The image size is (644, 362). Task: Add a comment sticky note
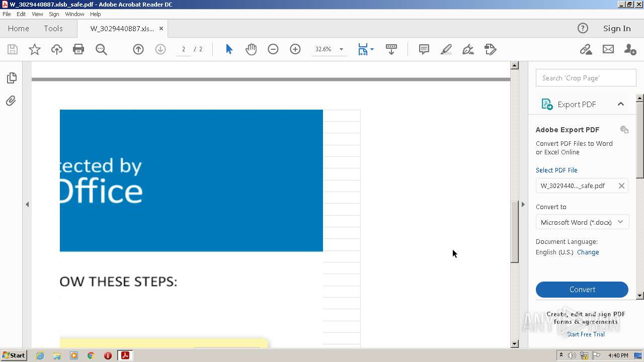coord(424,49)
